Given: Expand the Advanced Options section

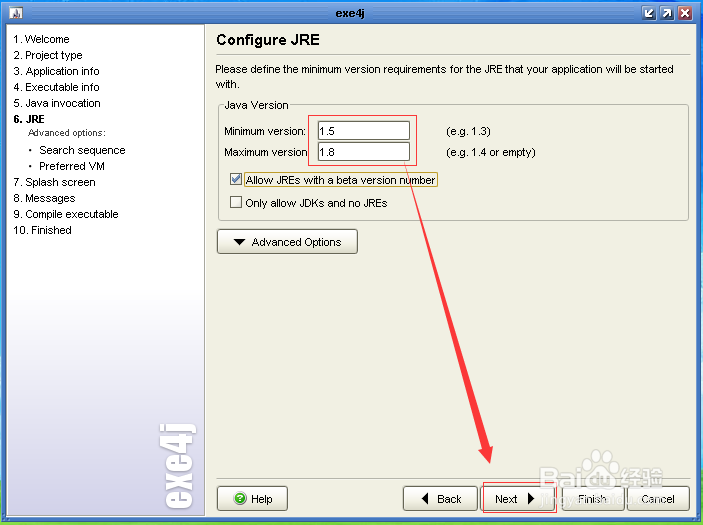Looking at the screenshot, I should click(287, 242).
